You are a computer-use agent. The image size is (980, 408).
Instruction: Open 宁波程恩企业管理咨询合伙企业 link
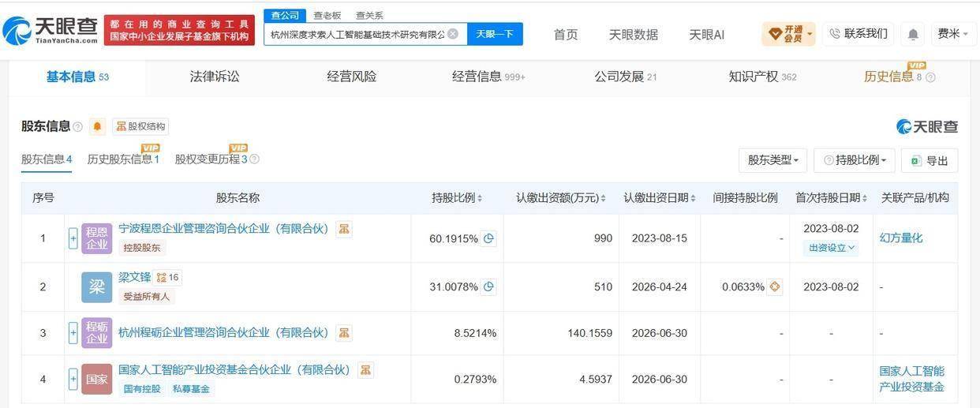[223, 229]
